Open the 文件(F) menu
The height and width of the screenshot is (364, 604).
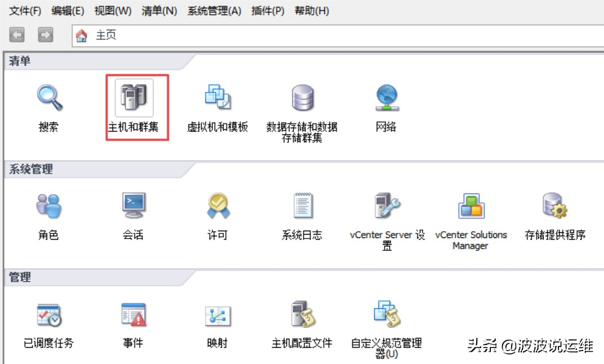pyautogui.click(x=25, y=11)
